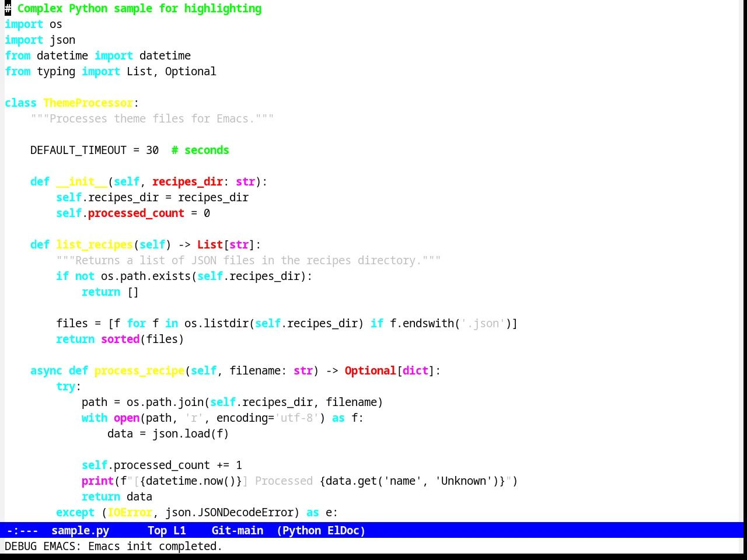This screenshot has width=747, height=560.
Task: Click the 'recipes_dir' parameter in __init__
Action: [187, 181]
